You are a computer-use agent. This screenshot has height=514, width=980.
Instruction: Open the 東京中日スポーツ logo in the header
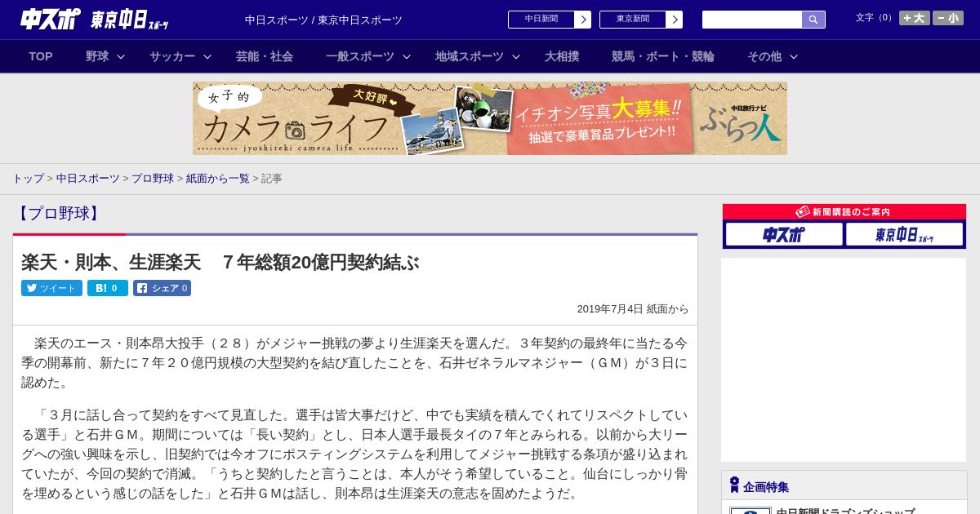click(x=130, y=20)
